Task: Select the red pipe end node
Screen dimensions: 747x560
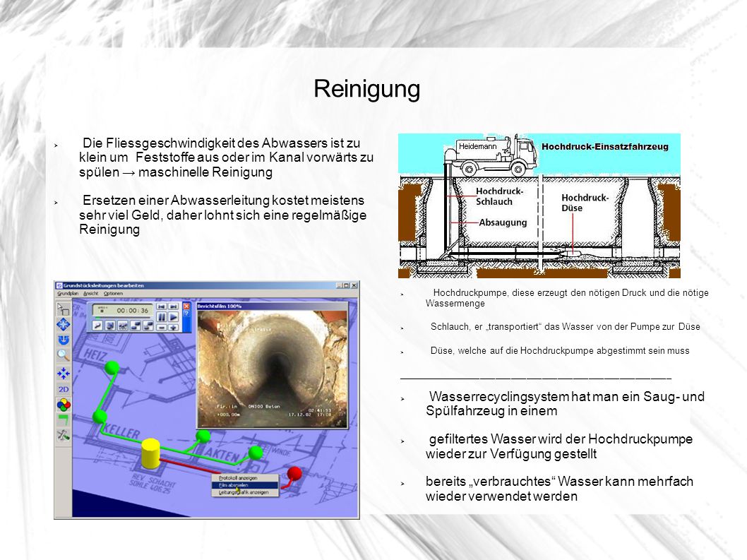Action: 294,472
